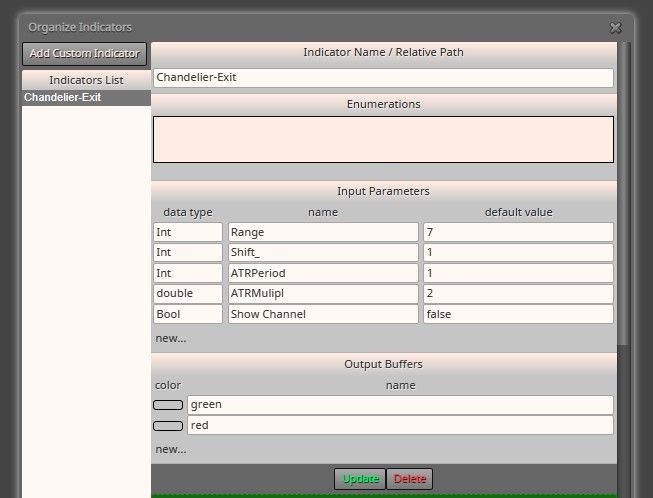Edit the data type field of Range parameter
This screenshot has height=498, width=653.
188,232
